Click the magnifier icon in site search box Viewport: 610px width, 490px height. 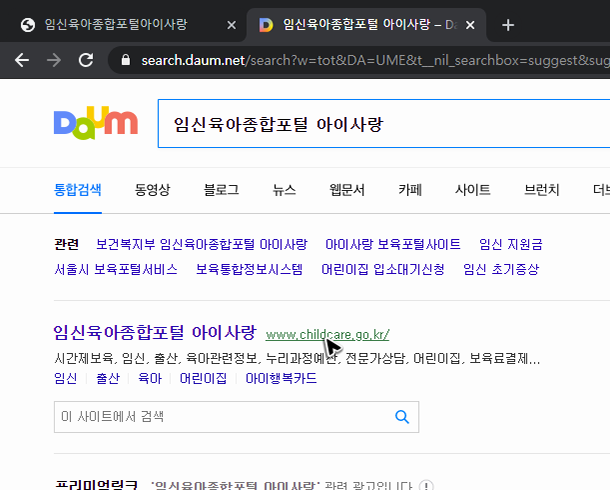click(x=402, y=417)
